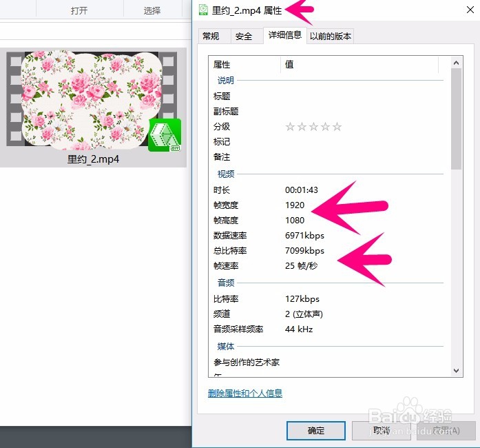Click the 说明 section heading
The width and height of the screenshot is (480, 448).
(226, 80)
